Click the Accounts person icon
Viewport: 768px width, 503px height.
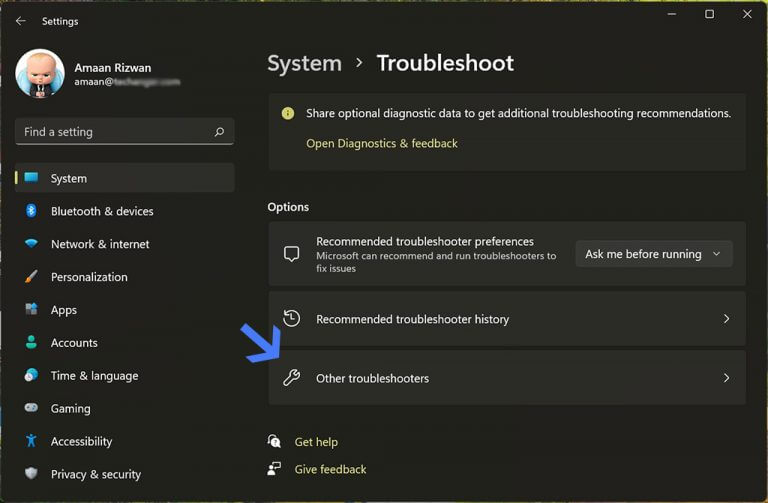[x=31, y=342]
